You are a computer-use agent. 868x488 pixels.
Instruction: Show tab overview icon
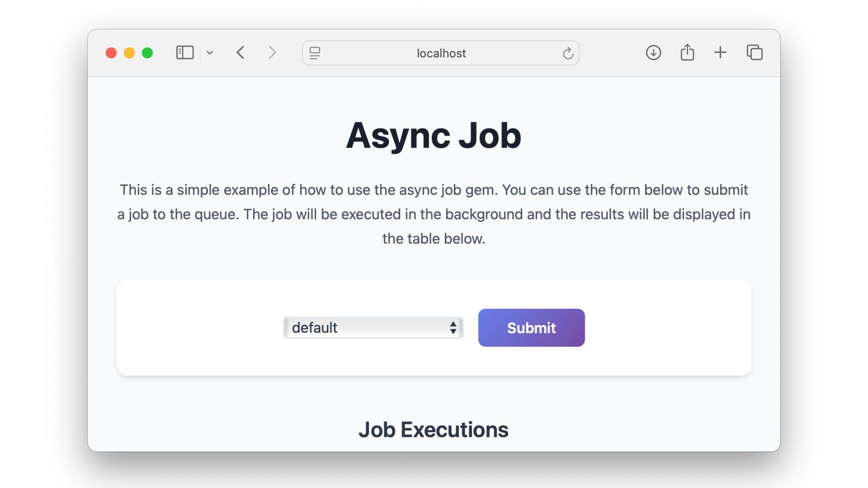[755, 53]
